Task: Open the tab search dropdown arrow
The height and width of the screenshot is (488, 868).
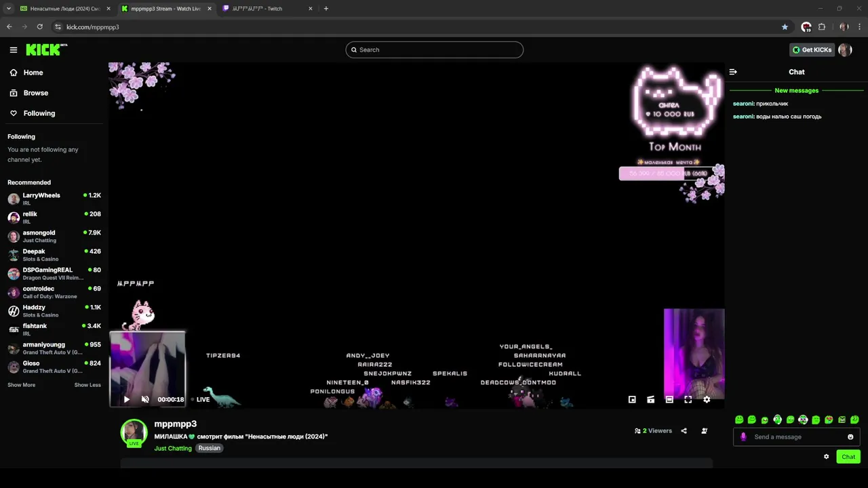Action: [8, 9]
